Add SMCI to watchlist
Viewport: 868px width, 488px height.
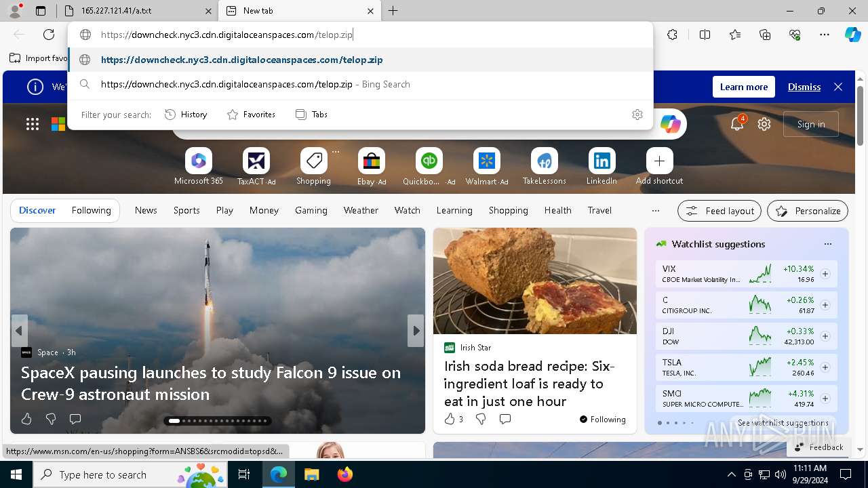[x=825, y=399]
